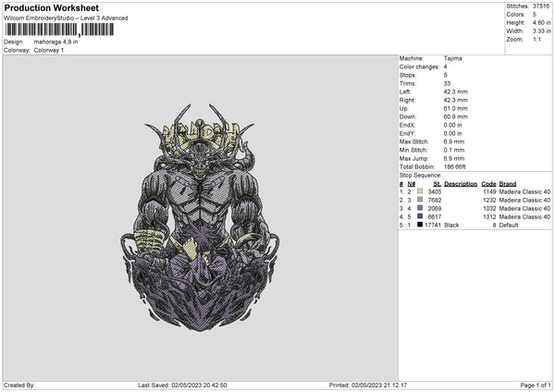Click the Machine value 'Tajima'
555x392 pixels.
click(452, 58)
